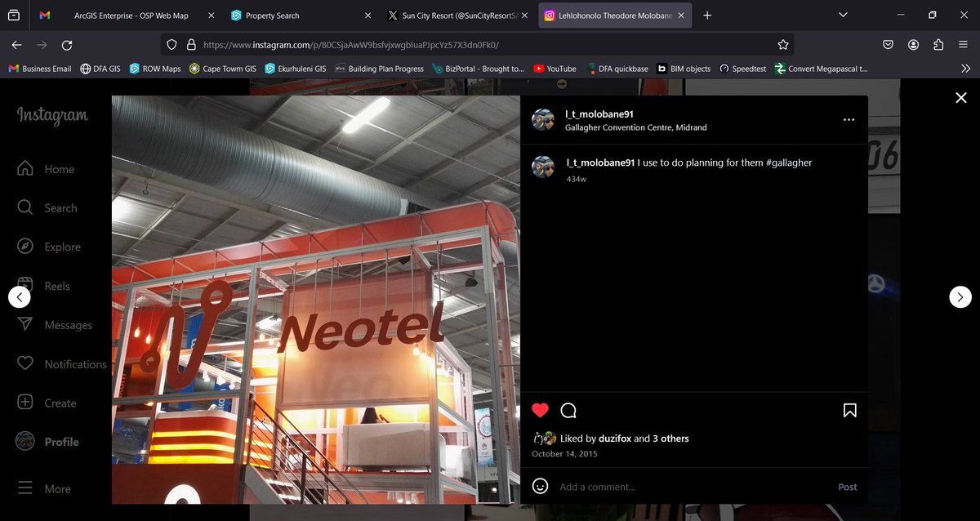Screen dimensions: 980x521
Task: Open Firefox View recent browsing icon
Action: [14, 16]
